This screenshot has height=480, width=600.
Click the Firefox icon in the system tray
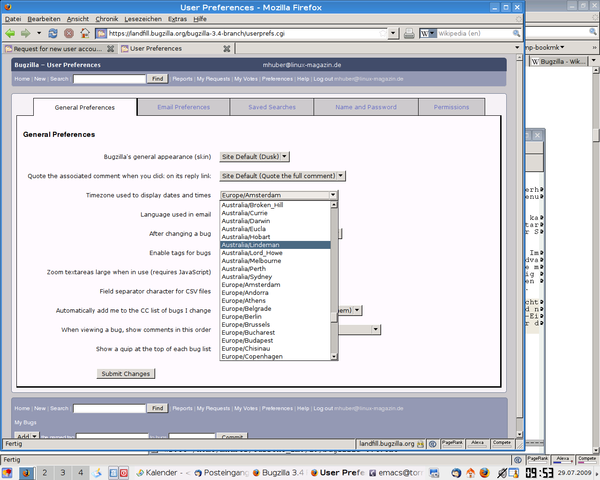[484, 473]
